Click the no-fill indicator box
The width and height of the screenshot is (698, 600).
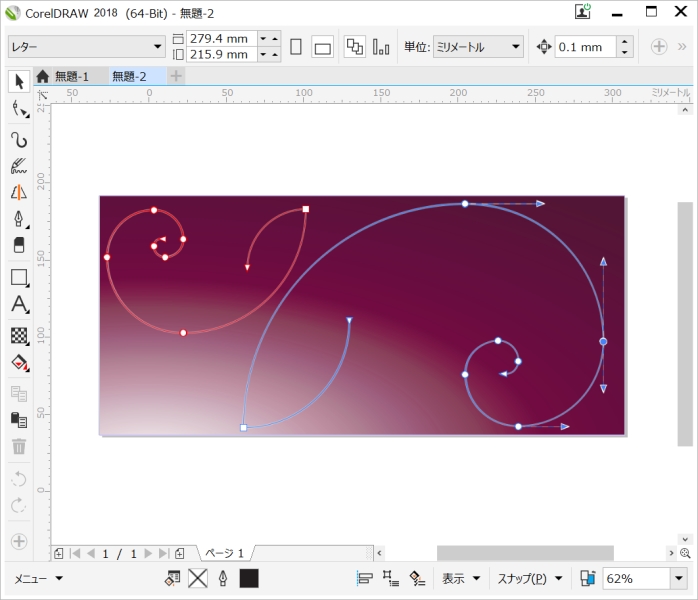click(197, 578)
